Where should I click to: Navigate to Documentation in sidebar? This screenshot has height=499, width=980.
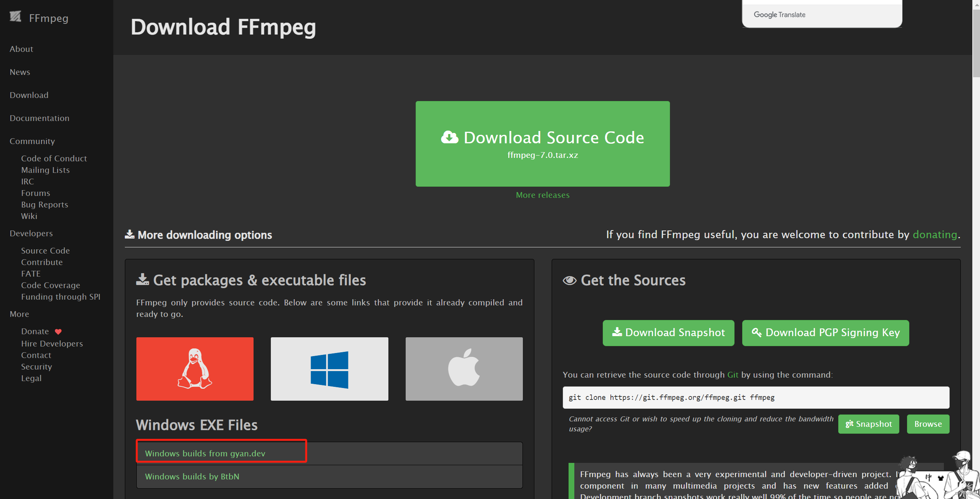pyautogui.click(x=40, y=118)
